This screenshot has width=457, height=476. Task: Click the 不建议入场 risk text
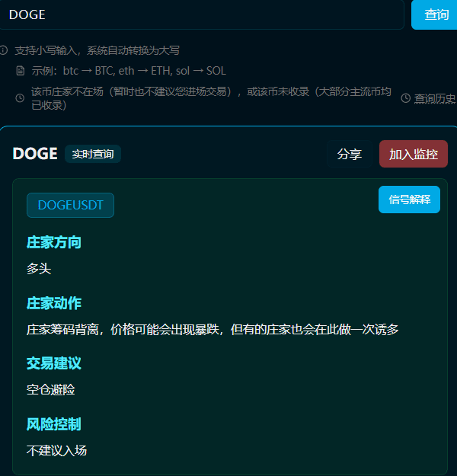click(57, 451)
